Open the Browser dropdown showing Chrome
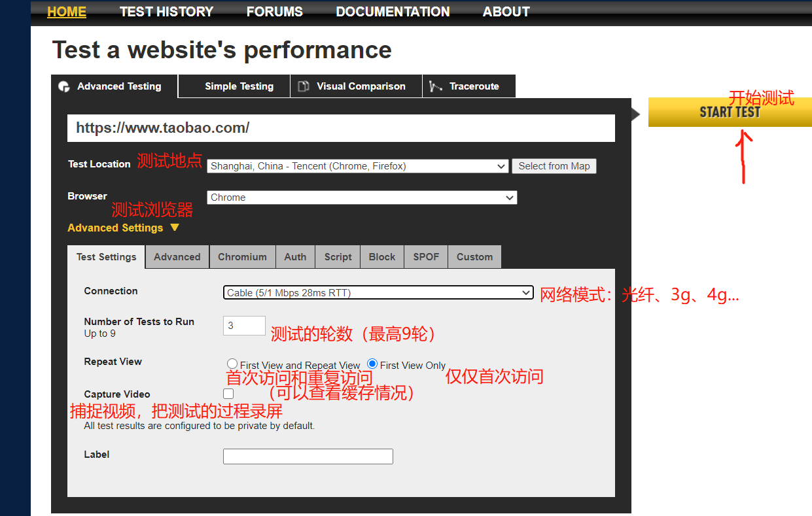The width and height of the screenshot is (812, 516). tap(362, 198)
